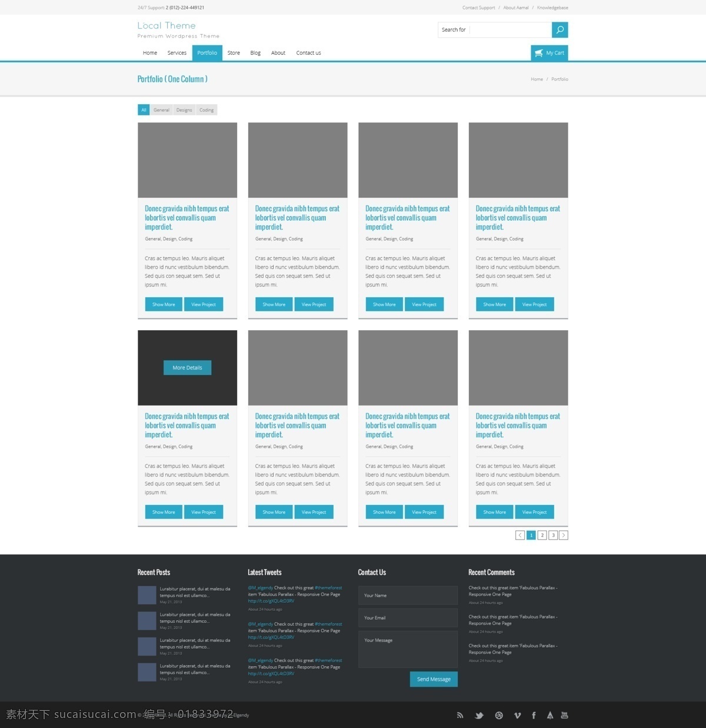Click the Local Theme logo

pos(166,26)
